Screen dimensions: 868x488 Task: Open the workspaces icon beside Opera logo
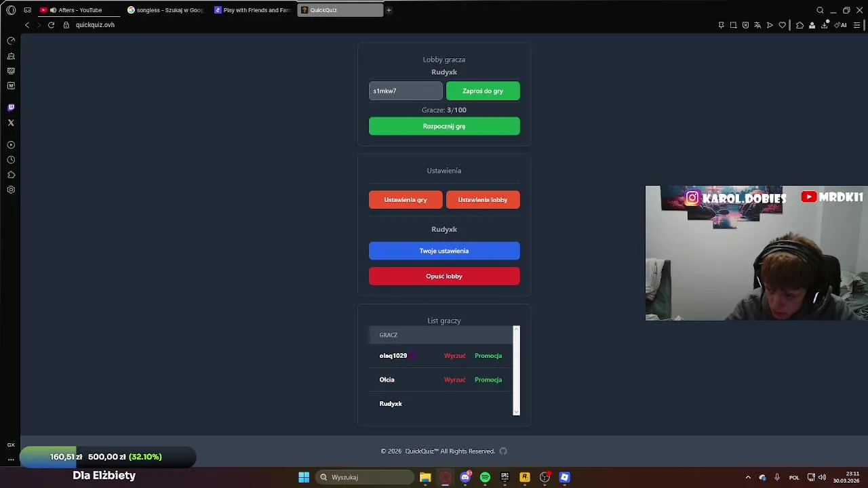point(27,10)
